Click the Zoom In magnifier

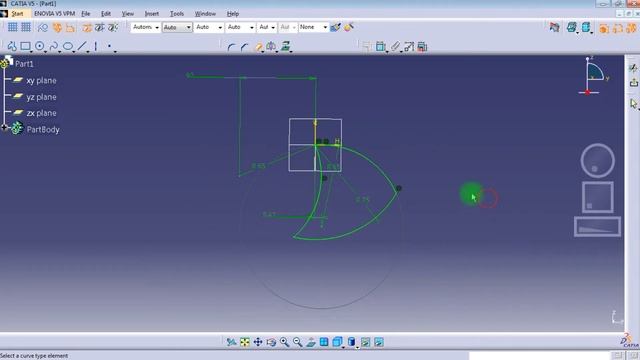(284, 342)
